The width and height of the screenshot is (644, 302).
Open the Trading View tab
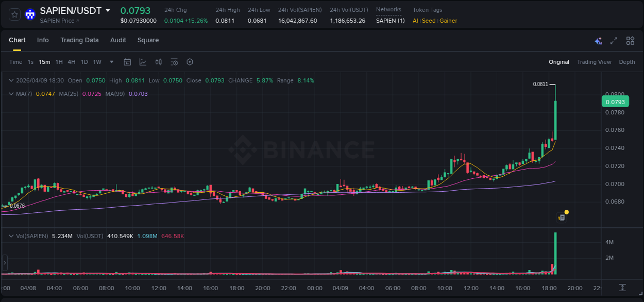click(594, 62)
